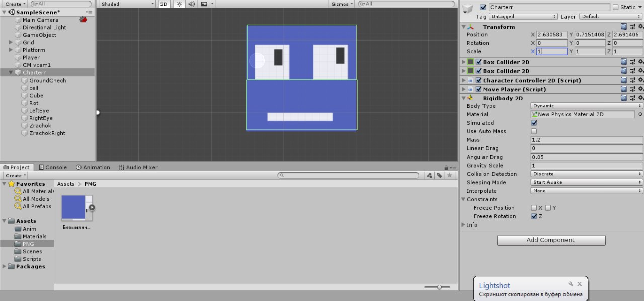Image resolution: width=644 pixels, height=301 pixels.
Task: Select All Prefabs favorite search
Action: [33, 206]
